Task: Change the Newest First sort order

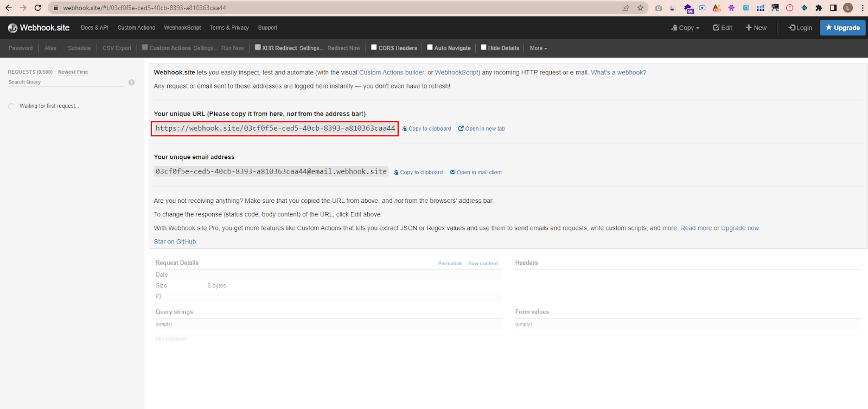Action: [73, 72]
